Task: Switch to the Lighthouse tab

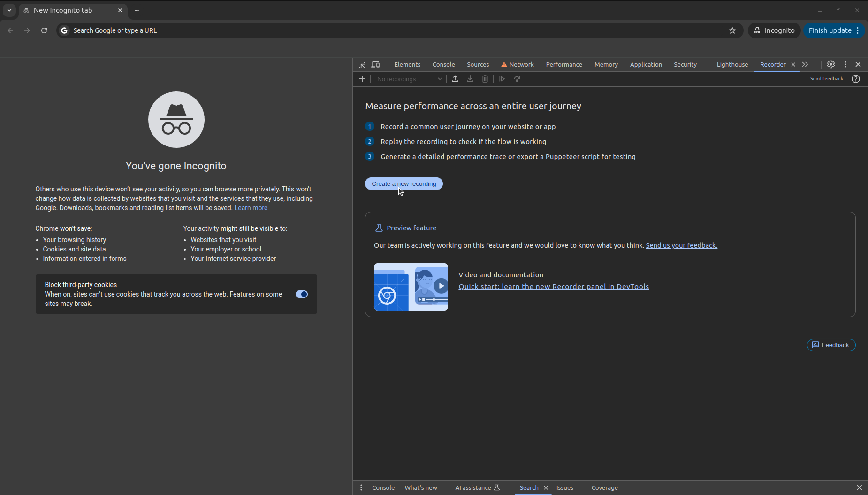Action: [732, 64]
